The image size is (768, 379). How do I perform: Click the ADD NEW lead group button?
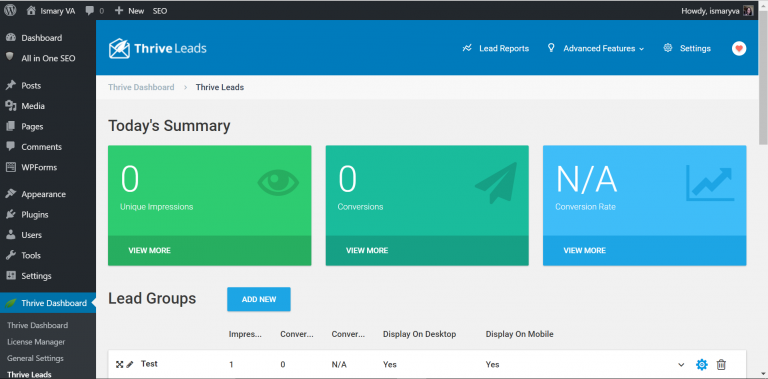(259, 299)
